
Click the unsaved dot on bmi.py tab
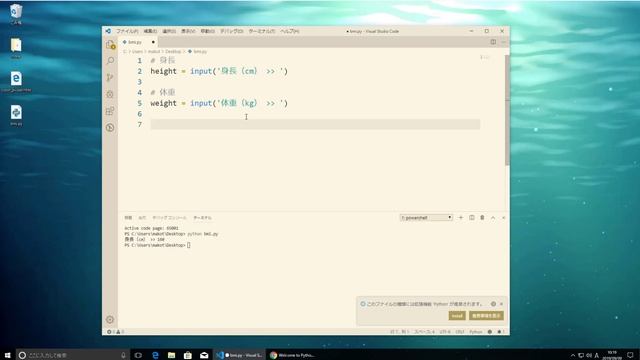(x=153, y=42)
